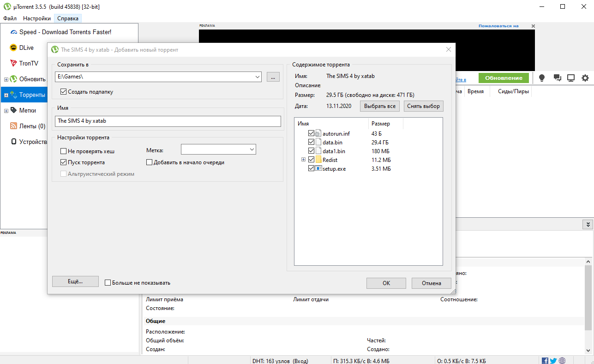Click the Отмена button
This screenshot has height=364, width=594.
point(432,283)
